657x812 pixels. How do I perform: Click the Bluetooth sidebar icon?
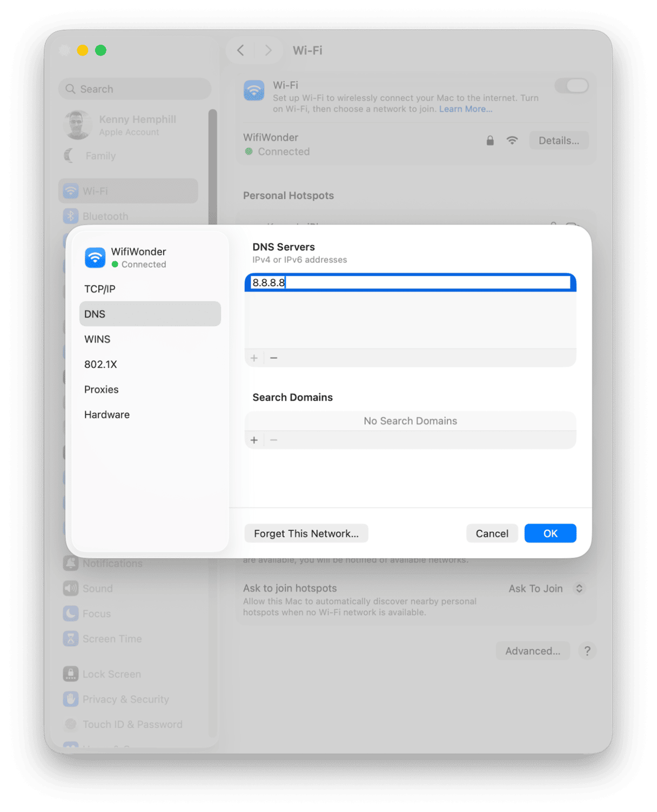point(71,216)
